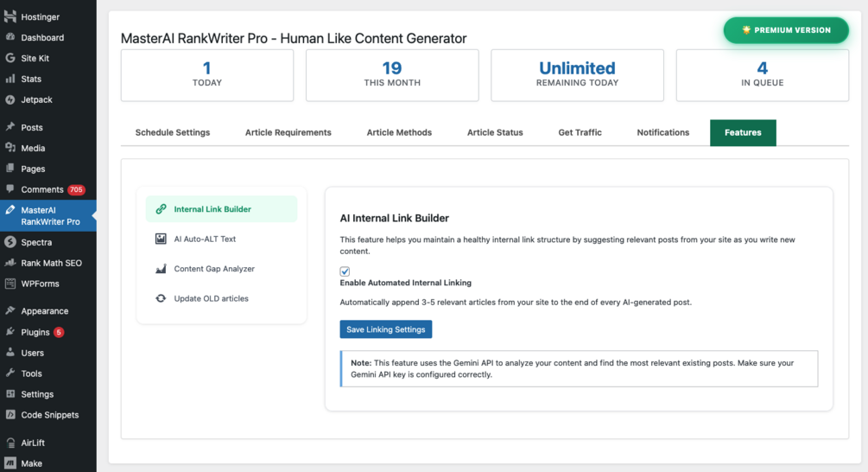Screen dimensions: 868x472
Task: Click the 705 comments count badge
Action: click(76, 189)
